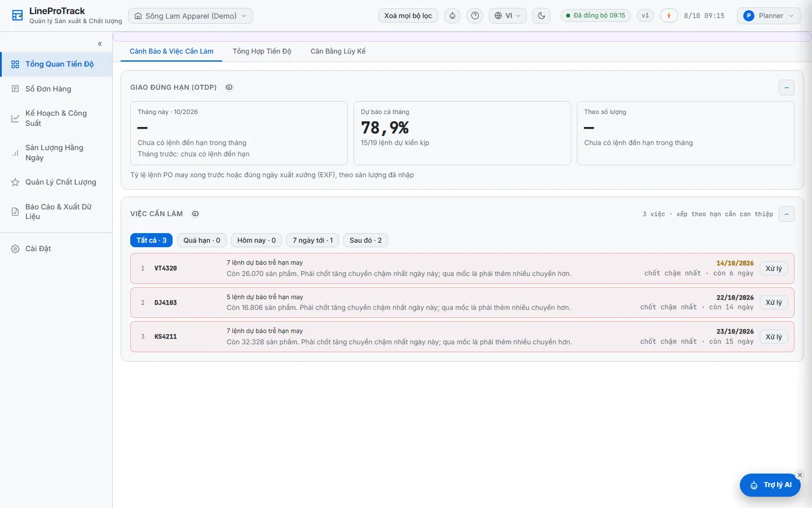Open Quản Lý Chất Lượng with star icon

click(x=56, y=182)
